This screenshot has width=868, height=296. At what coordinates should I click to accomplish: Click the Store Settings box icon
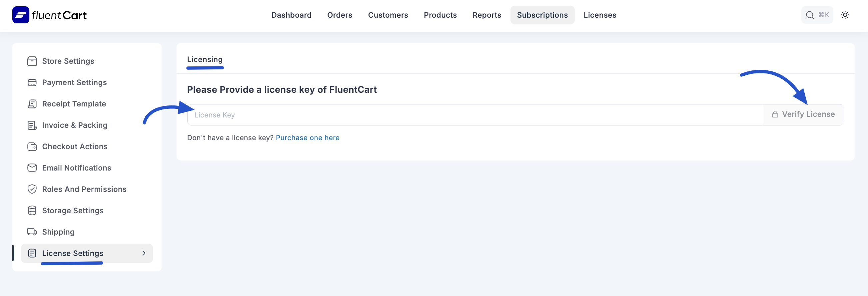coord(32,61)
